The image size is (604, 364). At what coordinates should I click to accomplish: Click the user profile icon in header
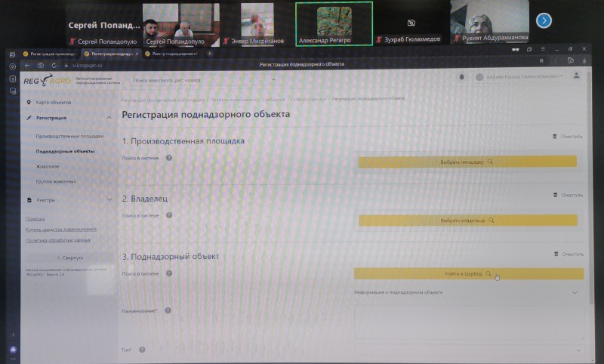pos(578,76)
